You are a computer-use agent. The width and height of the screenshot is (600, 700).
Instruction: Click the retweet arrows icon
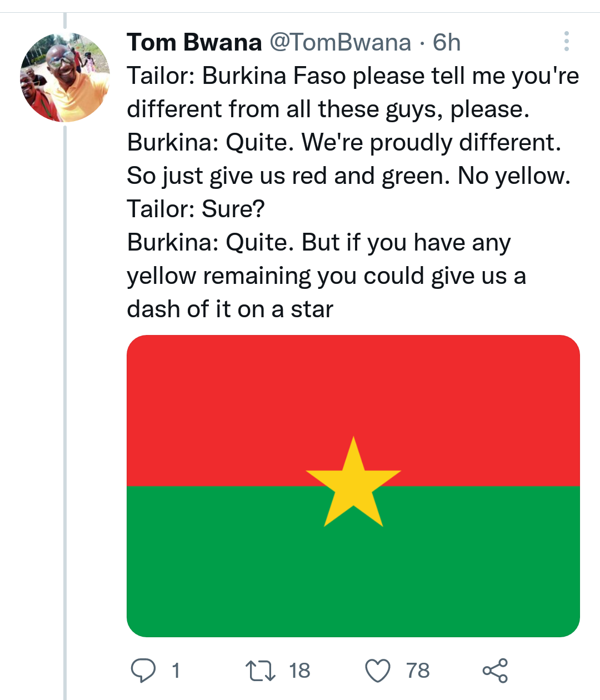(x=261, y=670)
